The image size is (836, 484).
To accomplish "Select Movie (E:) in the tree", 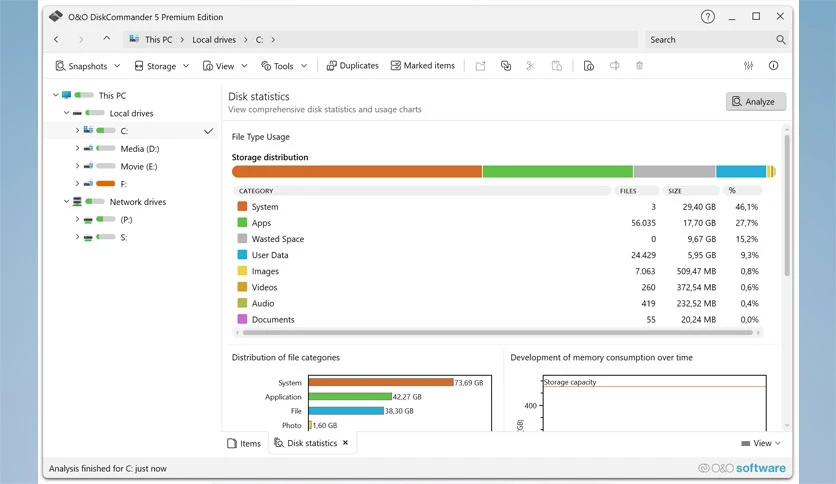I will [139, 166].
